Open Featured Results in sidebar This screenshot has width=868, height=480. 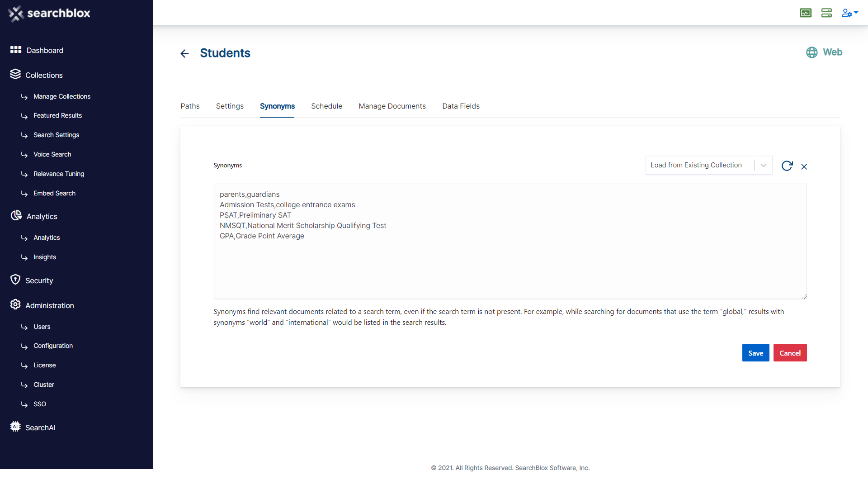click(x=57, y=115)
